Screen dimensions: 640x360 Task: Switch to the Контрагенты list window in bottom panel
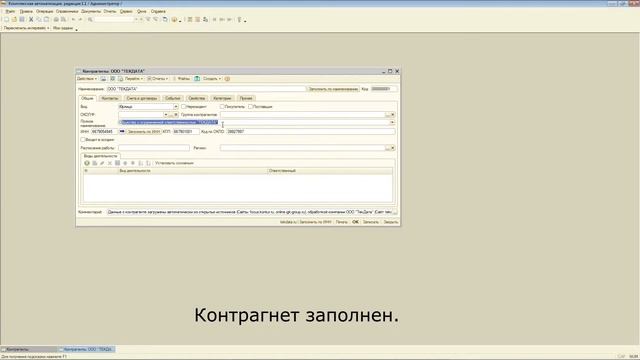tap(29, 349)
